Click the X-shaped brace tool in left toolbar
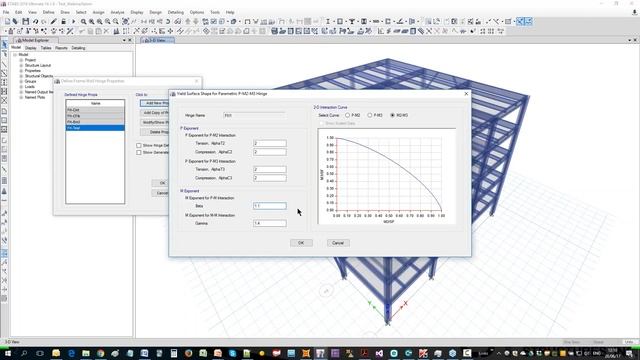This screenshot has height=360, width=640. [x=4, y=100]
